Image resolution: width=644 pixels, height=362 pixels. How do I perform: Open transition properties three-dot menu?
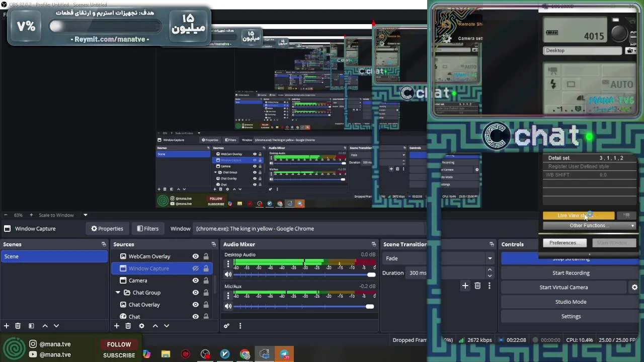click(489, 286)
